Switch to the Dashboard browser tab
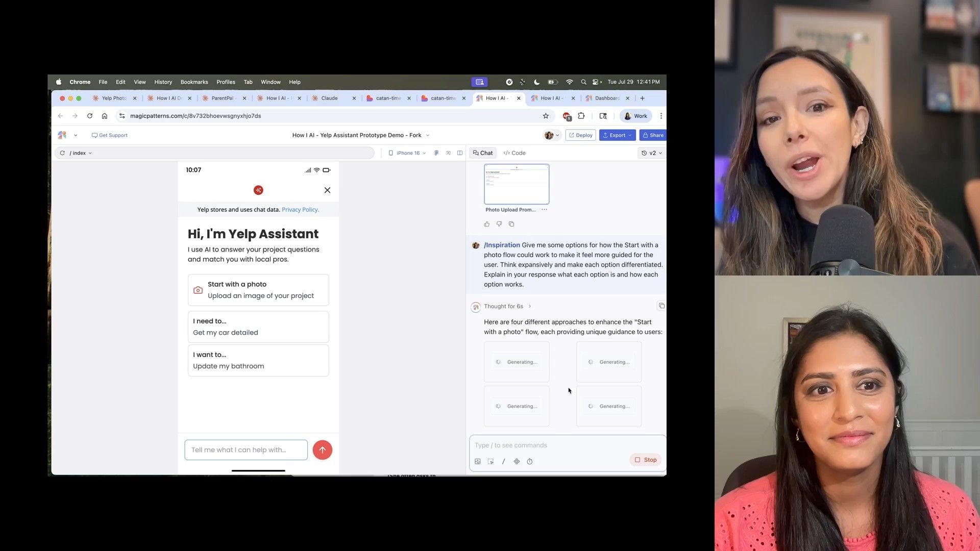The image size is (980, 551). pos(607,98)
